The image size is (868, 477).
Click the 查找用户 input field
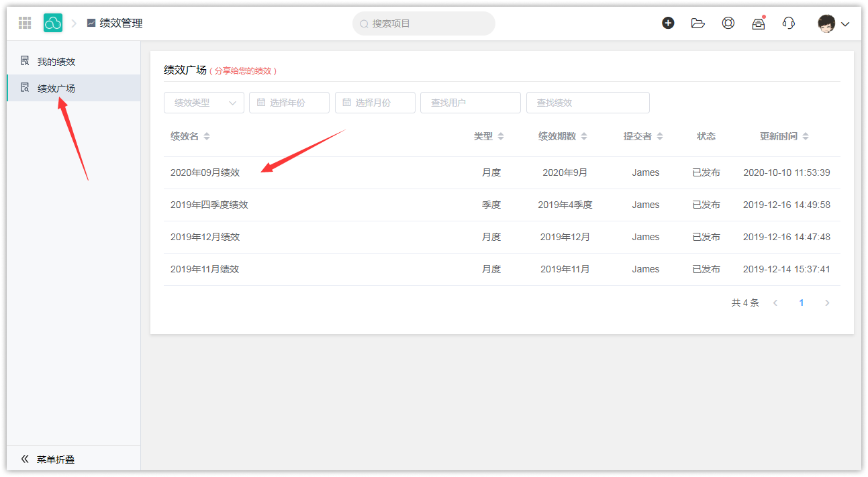tap(470, 103)
